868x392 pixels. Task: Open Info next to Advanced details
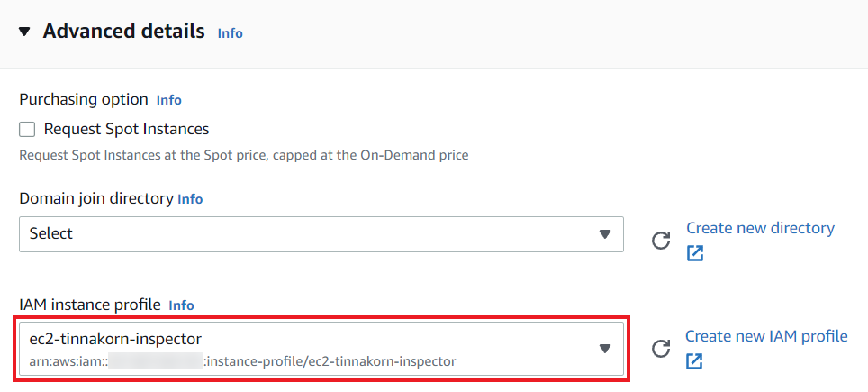[x=231, y=33]
